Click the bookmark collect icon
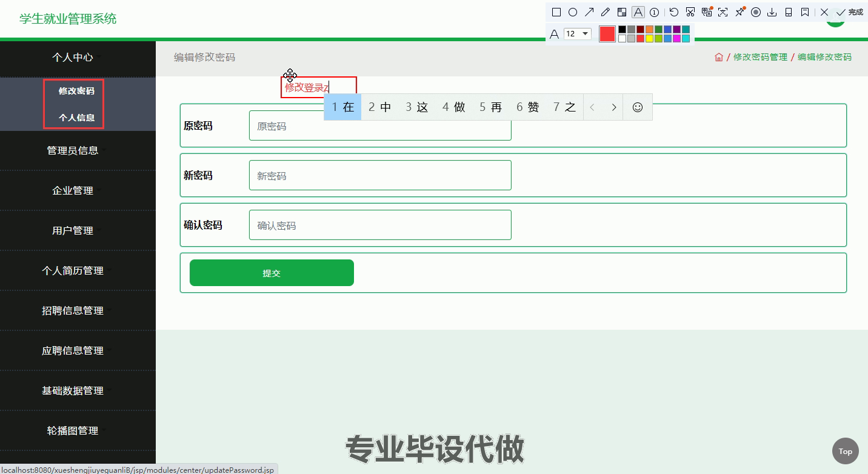 pos(805,12)
